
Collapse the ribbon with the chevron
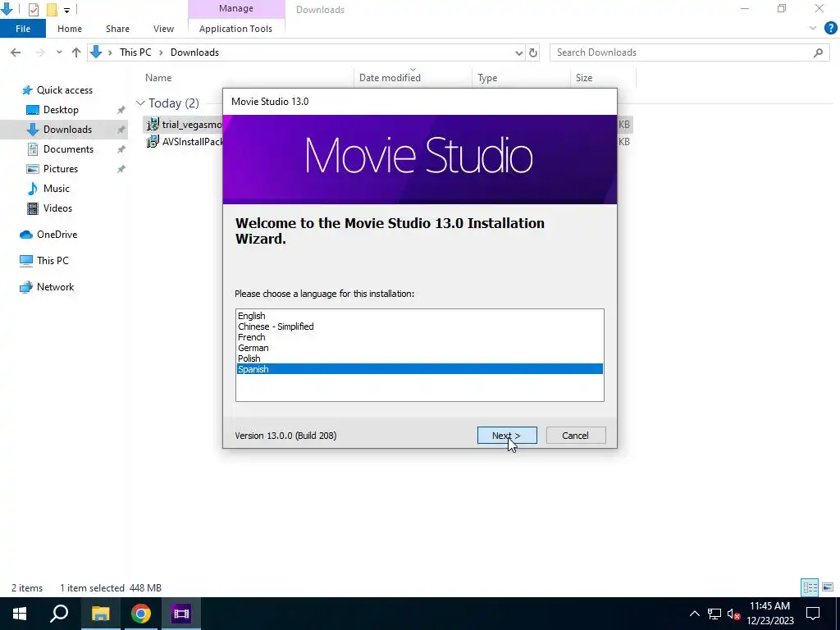pyautogui.click(x=813, y=29)
